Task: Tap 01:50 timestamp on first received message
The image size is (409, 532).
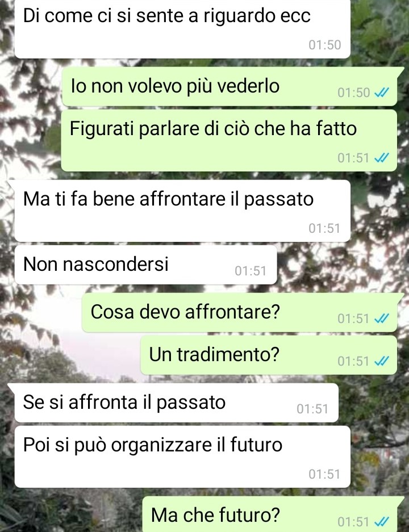Action: coord(325,45)
